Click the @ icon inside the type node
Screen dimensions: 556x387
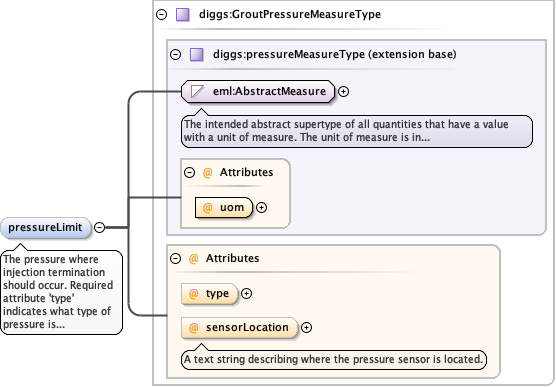pos(193,294)
